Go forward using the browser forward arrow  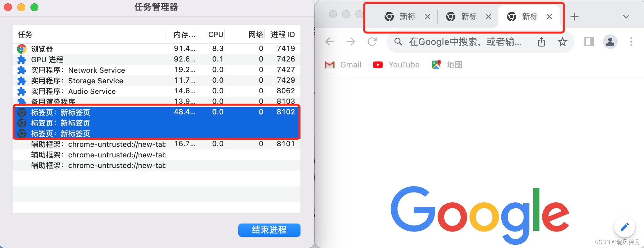(351, 42)
